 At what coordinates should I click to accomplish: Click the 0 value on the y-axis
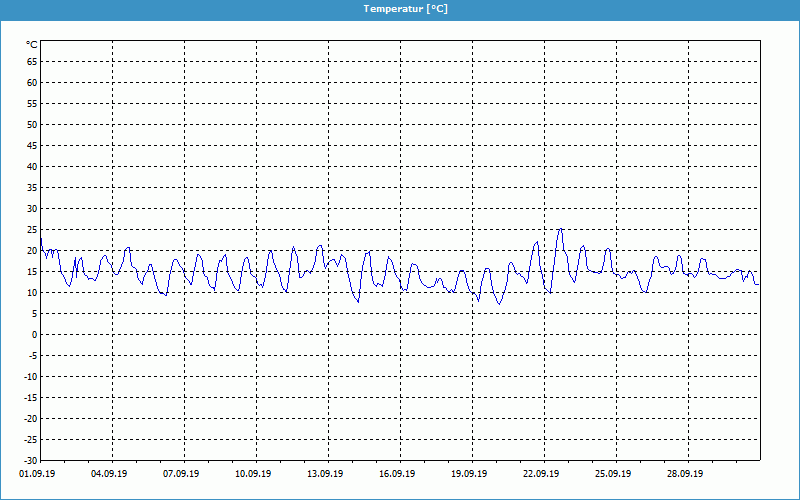(x=34, y=334)
